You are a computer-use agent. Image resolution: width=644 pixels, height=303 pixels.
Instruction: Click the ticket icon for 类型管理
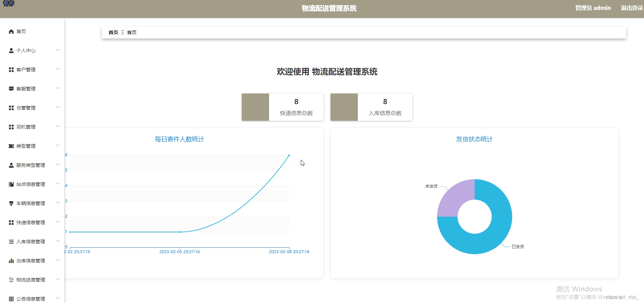click(x=11, y=146)
